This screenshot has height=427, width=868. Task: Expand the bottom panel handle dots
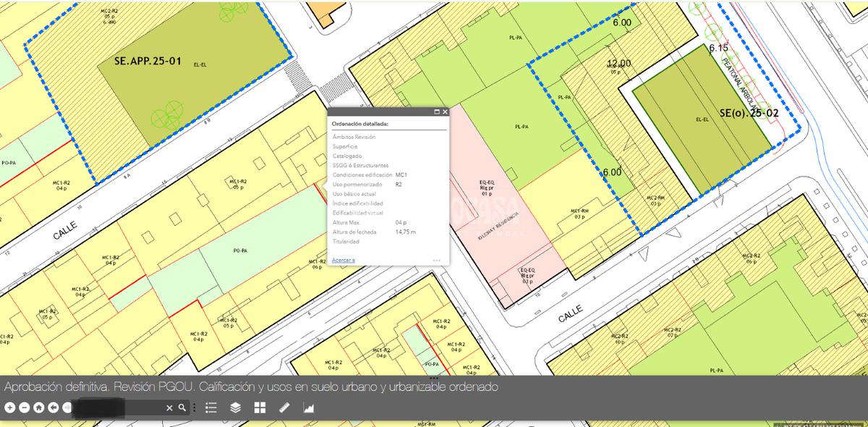click(434, 378)
